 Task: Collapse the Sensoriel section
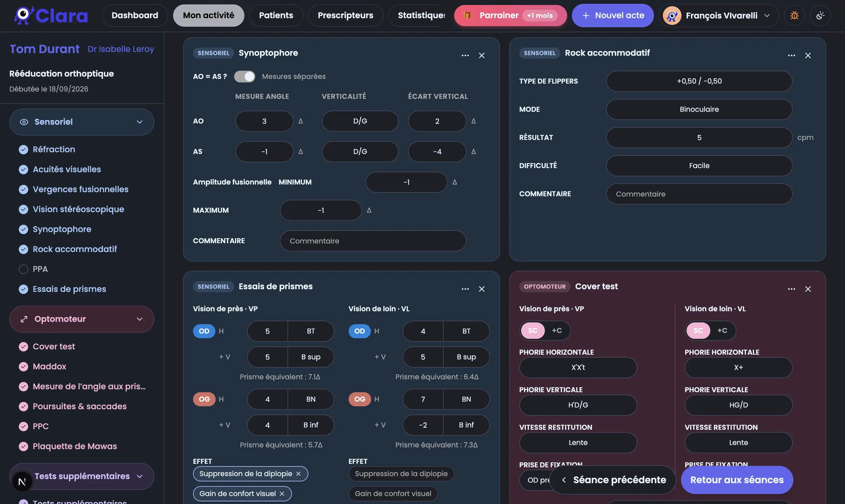[82, 122]
